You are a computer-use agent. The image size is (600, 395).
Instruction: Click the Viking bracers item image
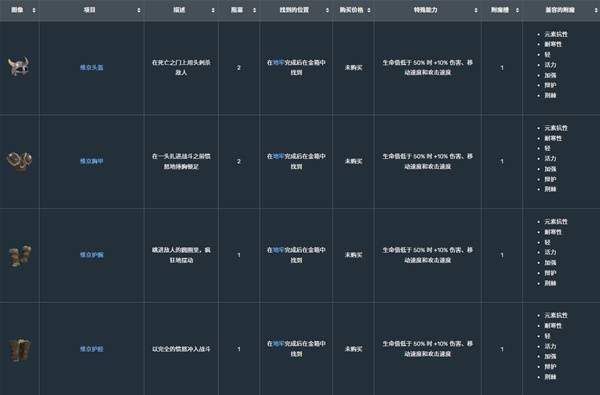coord(20,256)
